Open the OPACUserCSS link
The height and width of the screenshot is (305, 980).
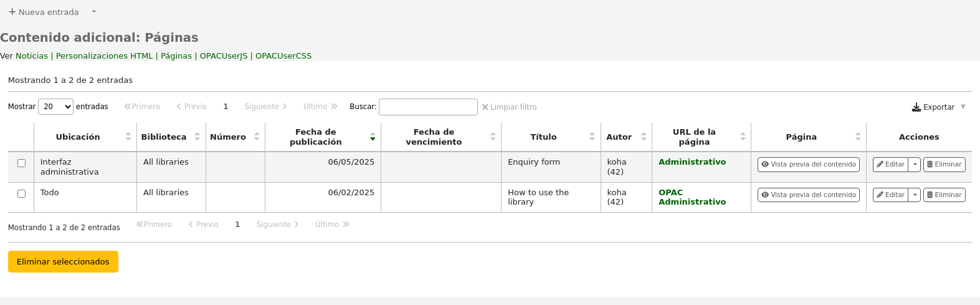click(283, 56)
